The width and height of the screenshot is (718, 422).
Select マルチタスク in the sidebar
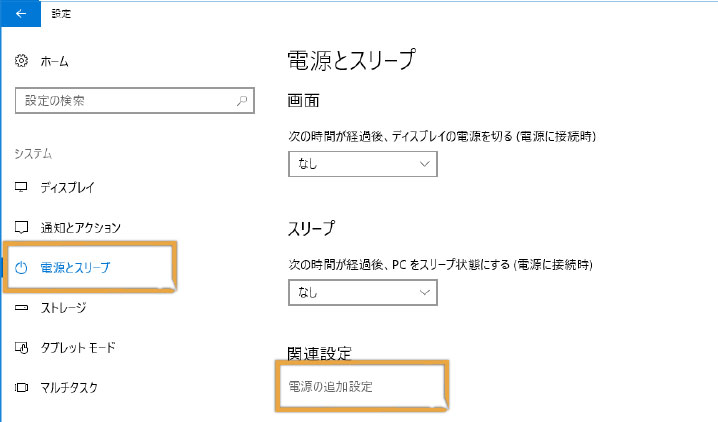(69, 388)
